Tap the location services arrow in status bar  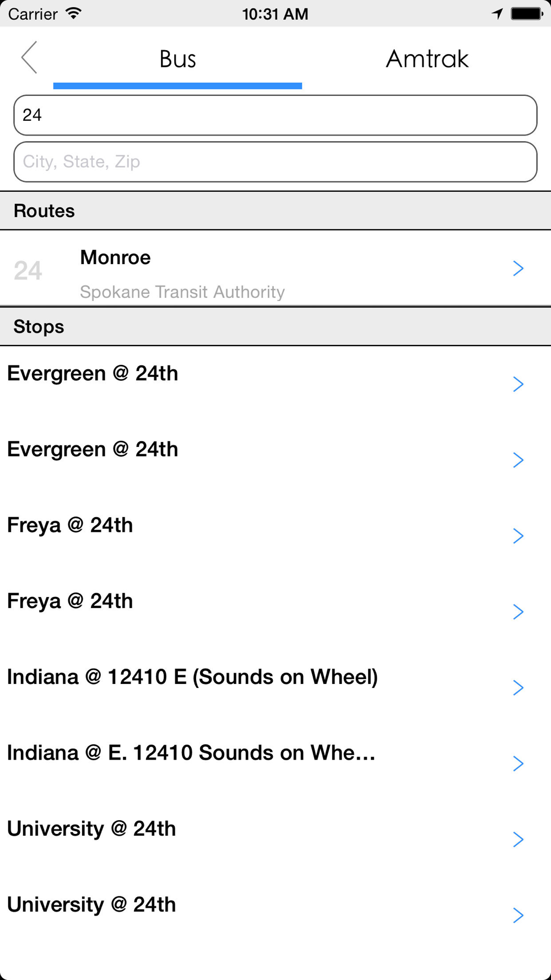click(x=498, y=14)
